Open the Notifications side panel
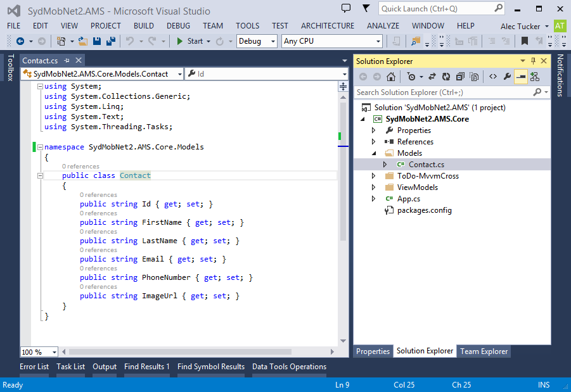This screenshot has width=571, height=392. (x=560, y=75)
